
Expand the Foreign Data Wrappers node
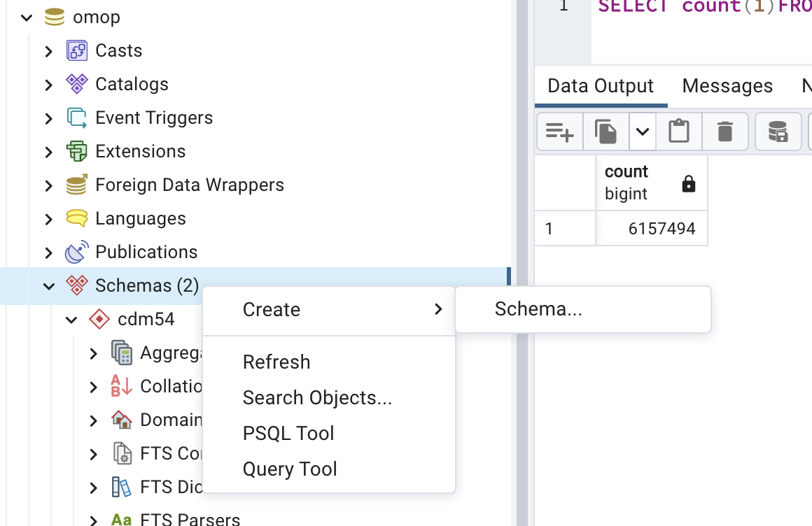click(48, 185)
